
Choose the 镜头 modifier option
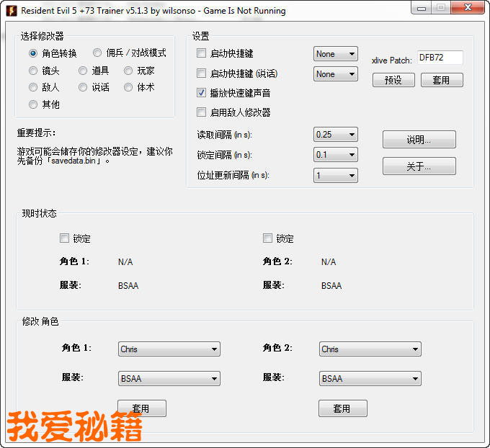[x=33, y=71]
